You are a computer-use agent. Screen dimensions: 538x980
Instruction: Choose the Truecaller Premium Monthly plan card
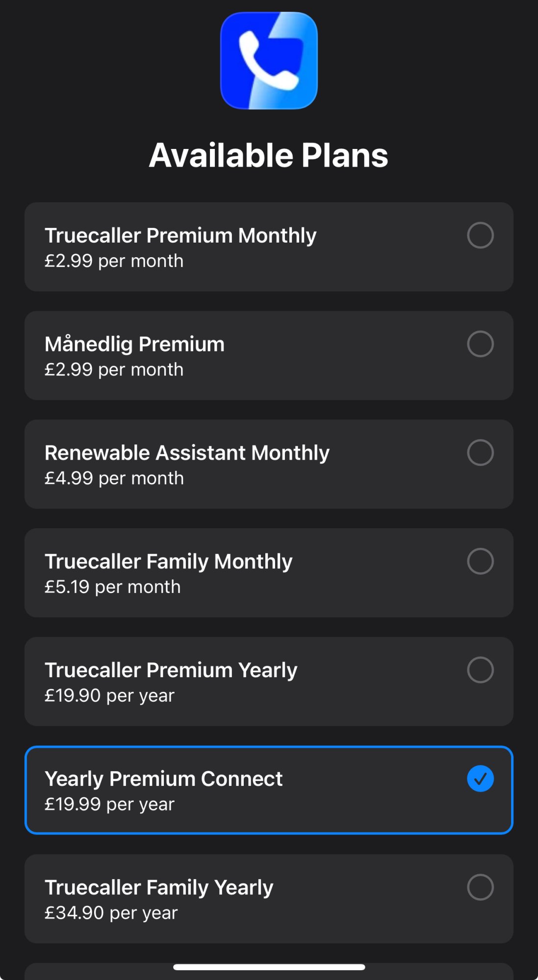(269, 247)
